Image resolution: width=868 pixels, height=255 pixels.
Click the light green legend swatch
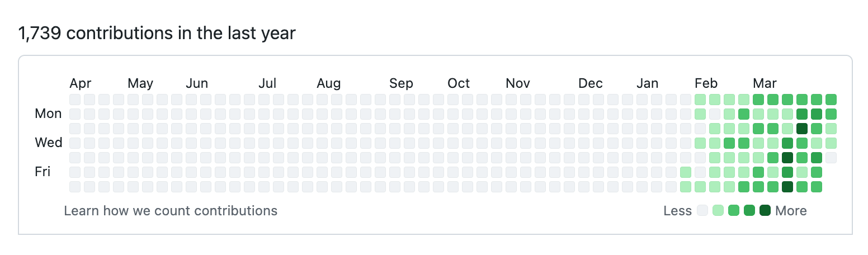[x=718, y=211]
